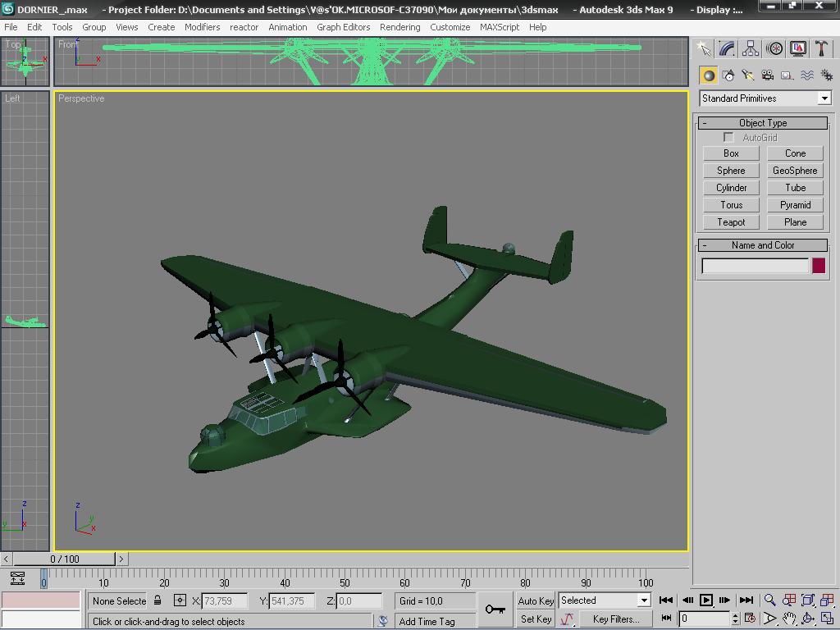
Task: Select the Space Warps category icon
Action: pos(807,75)
